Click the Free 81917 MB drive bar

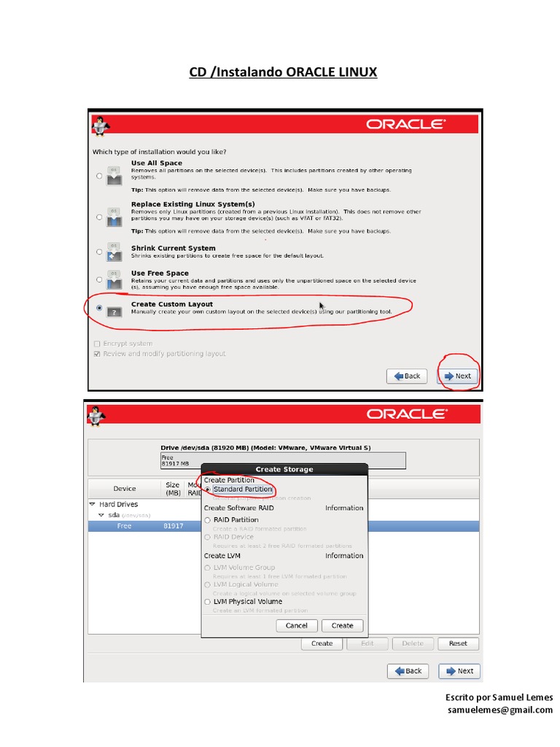click(x=283, y=461)
